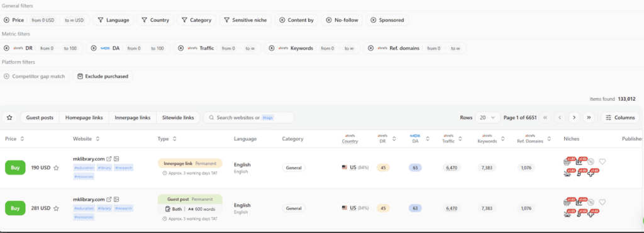This screenshot has height=233, width=644.
Task: Click cannabis leaf niche icon in 190 USD row
Action: [567, 173]
